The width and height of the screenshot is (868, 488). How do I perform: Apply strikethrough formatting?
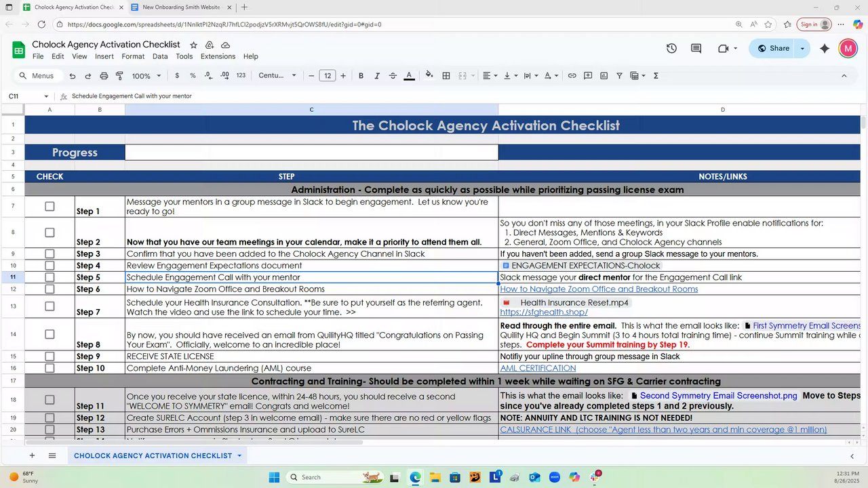coord(393,76)
